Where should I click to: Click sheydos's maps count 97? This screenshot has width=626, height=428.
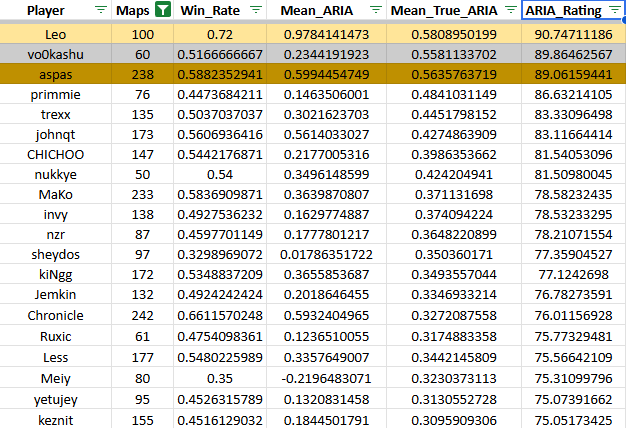pyautogui.click(x=143, y=254)
